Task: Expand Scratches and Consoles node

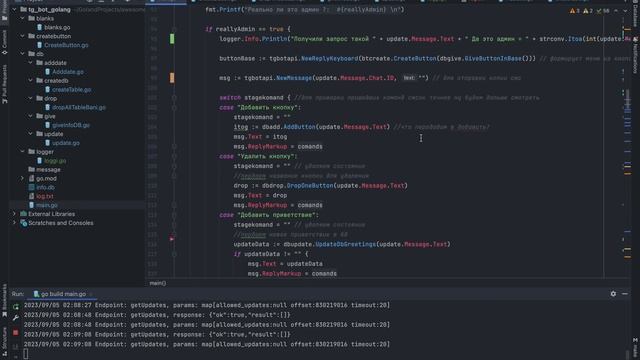Action: 14,223
